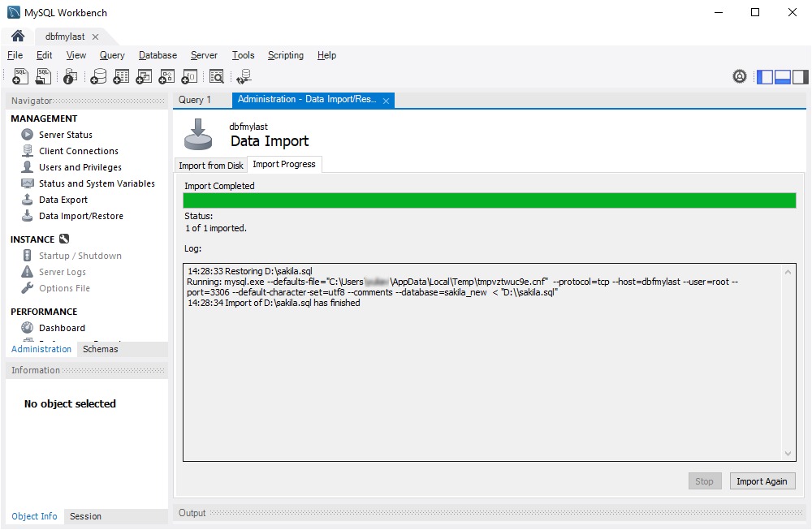The width and height of the screenshot is (812, 530).
Task: Click the log scrollbar down arrow
Action: click(788, 454)
